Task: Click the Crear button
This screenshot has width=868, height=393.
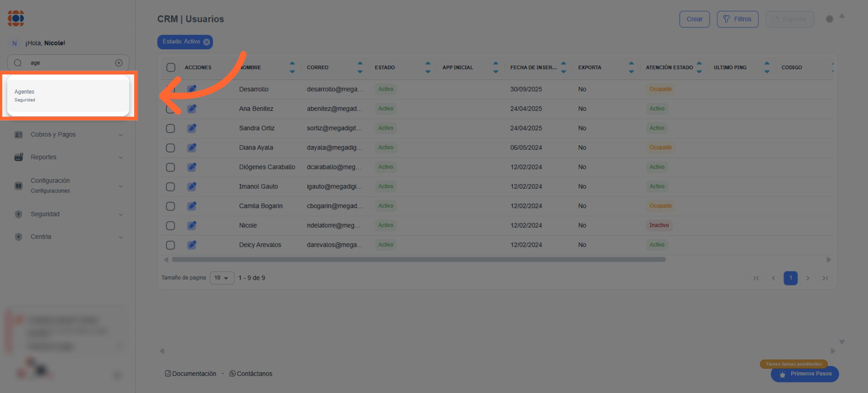Action: pos(694,19)
